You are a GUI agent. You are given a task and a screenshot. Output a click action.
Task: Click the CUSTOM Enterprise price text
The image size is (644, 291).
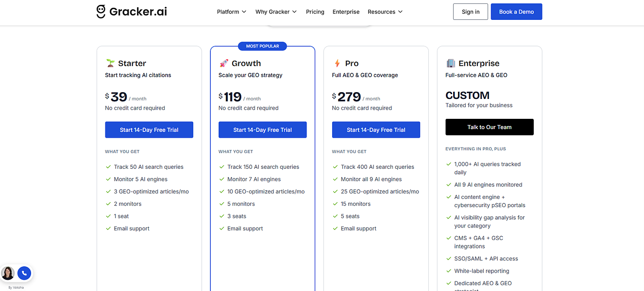468,95
